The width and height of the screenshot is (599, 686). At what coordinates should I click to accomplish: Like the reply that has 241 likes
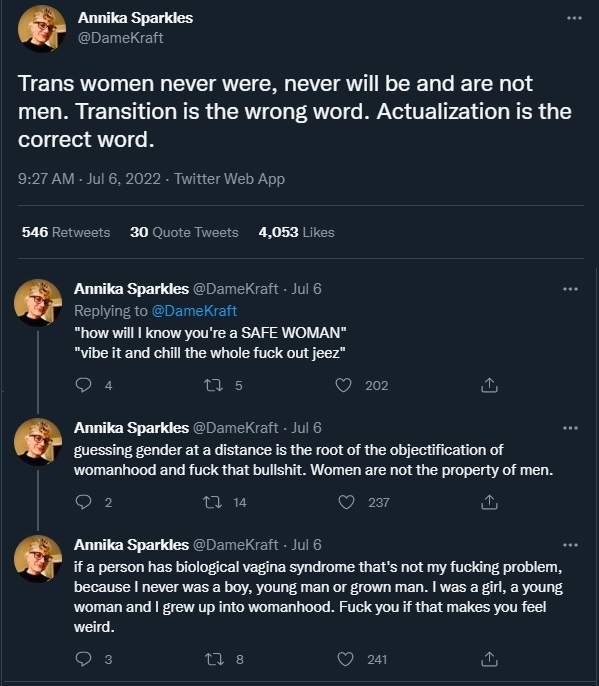tap(345, 659)
